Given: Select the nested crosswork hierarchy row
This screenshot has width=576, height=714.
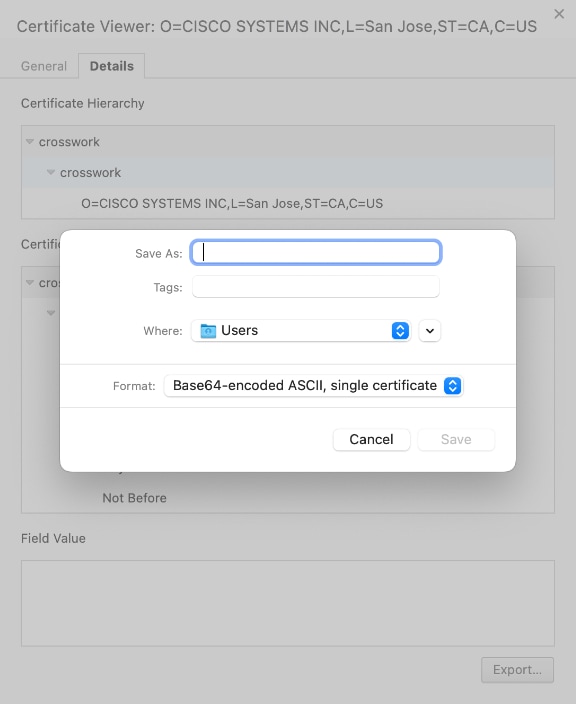Looking at the screenshot, I should [x=288, y=173].
